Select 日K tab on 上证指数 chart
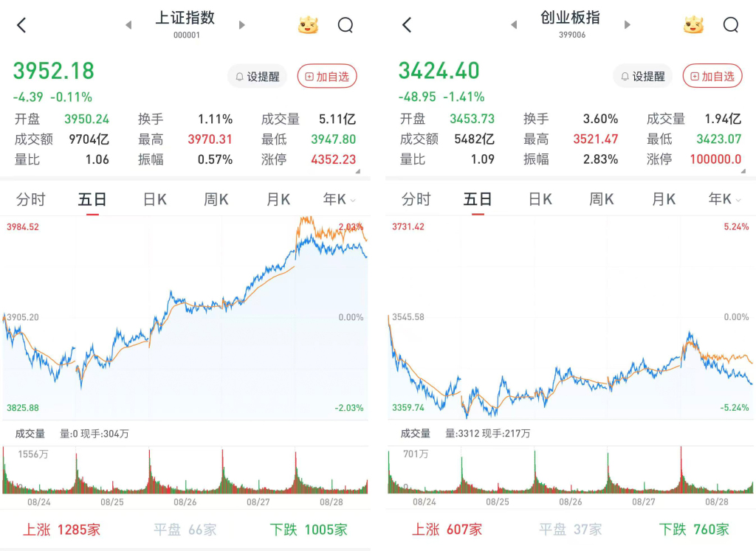 155,199
